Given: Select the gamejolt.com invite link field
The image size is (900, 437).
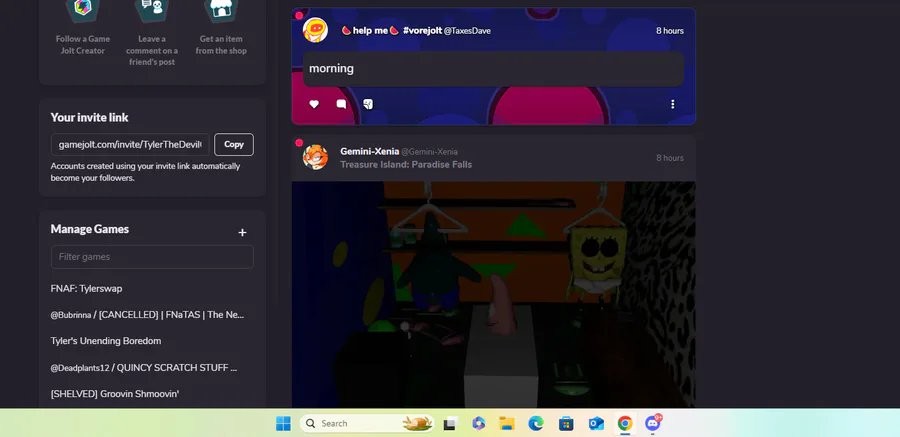Looking at the screenshot, I should coord(130,145).
